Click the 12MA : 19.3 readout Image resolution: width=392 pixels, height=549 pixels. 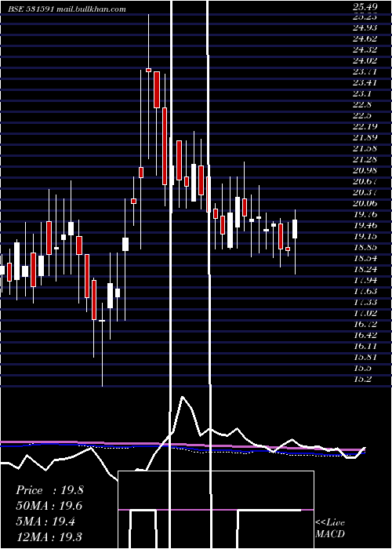pos(49,537)
